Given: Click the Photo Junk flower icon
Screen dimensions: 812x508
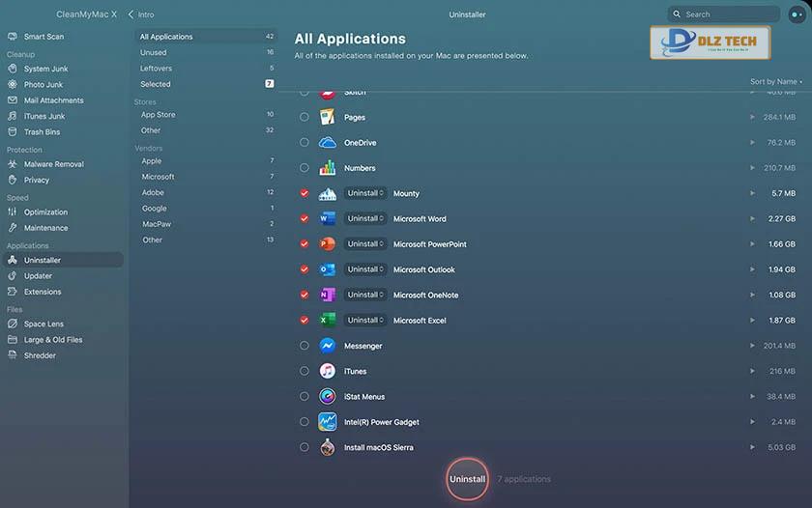Looking at the screenshot, I should pos(13,84).
